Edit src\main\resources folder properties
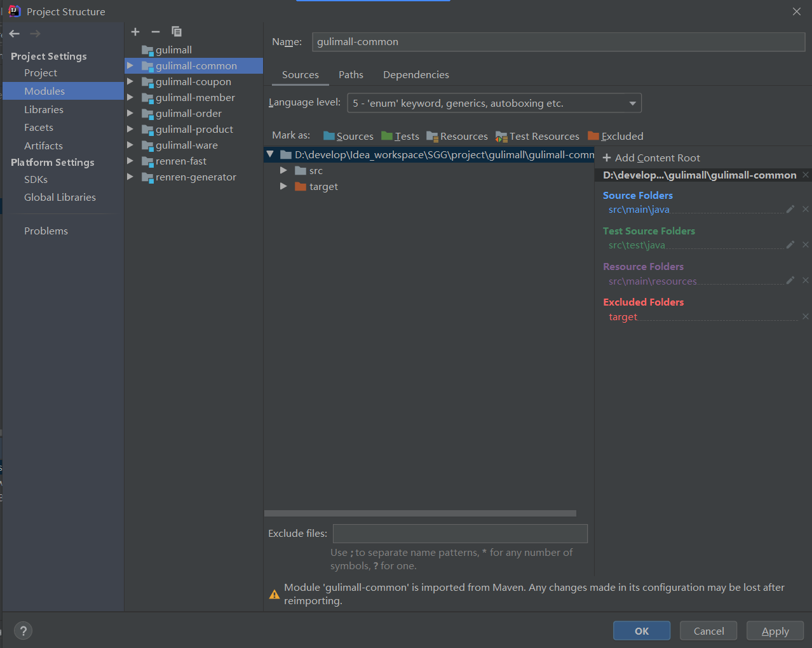 (790, 280)
